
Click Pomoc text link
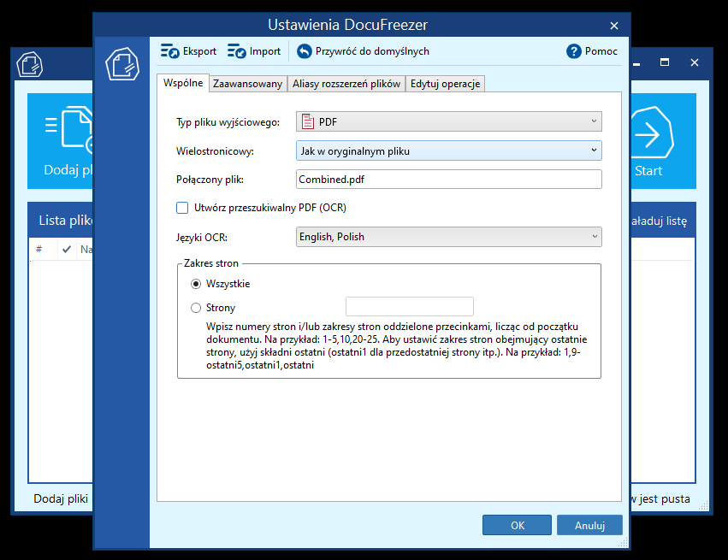(x=601, y=51)
